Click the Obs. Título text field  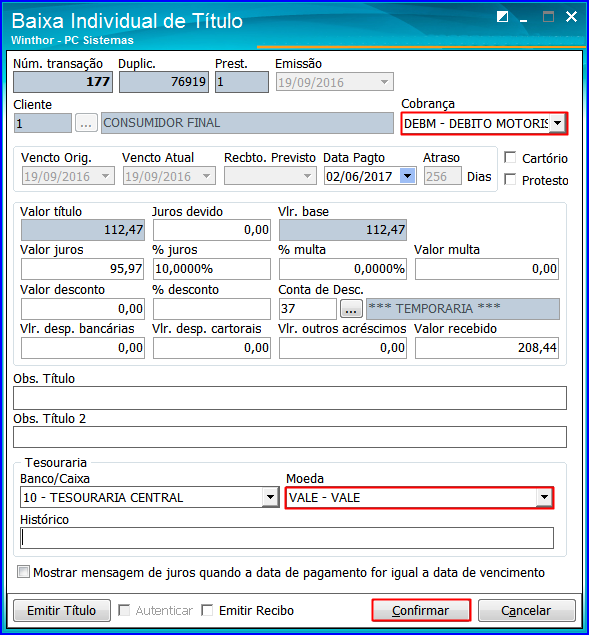point(290,398)
